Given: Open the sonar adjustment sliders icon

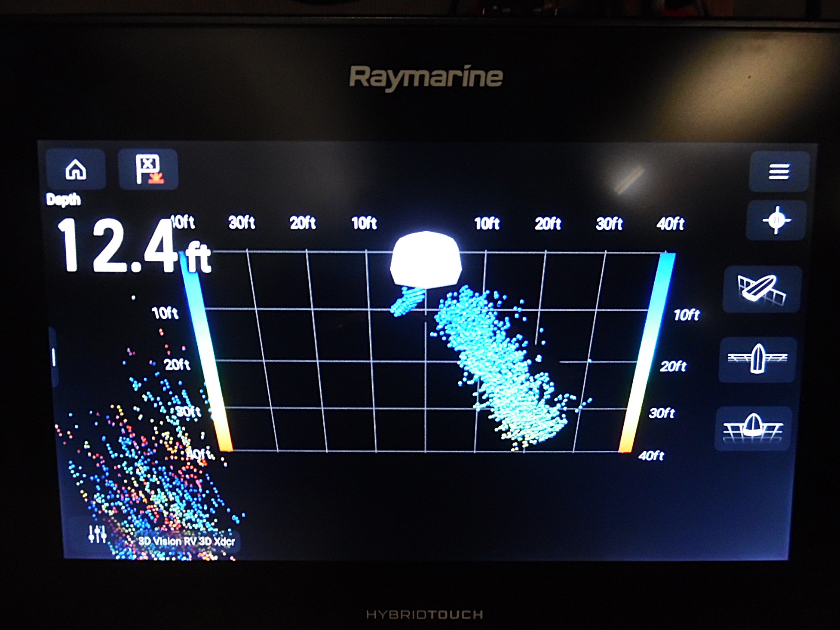Looking at the screenshot, I should pyautogui.click(x=97, y=534).
